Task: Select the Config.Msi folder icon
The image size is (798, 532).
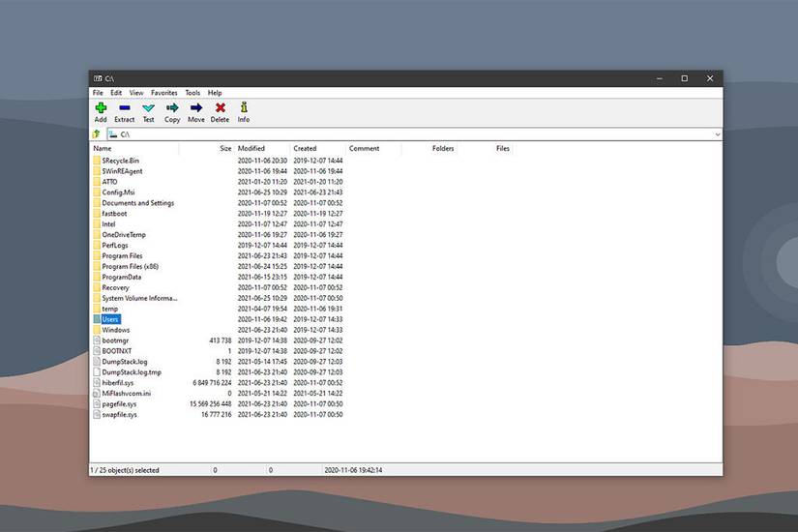Action: tap(97, 192)
